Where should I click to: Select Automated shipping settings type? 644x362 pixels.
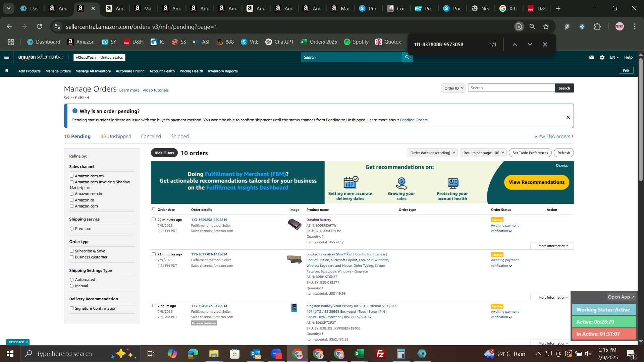click(x=71, y=280)
